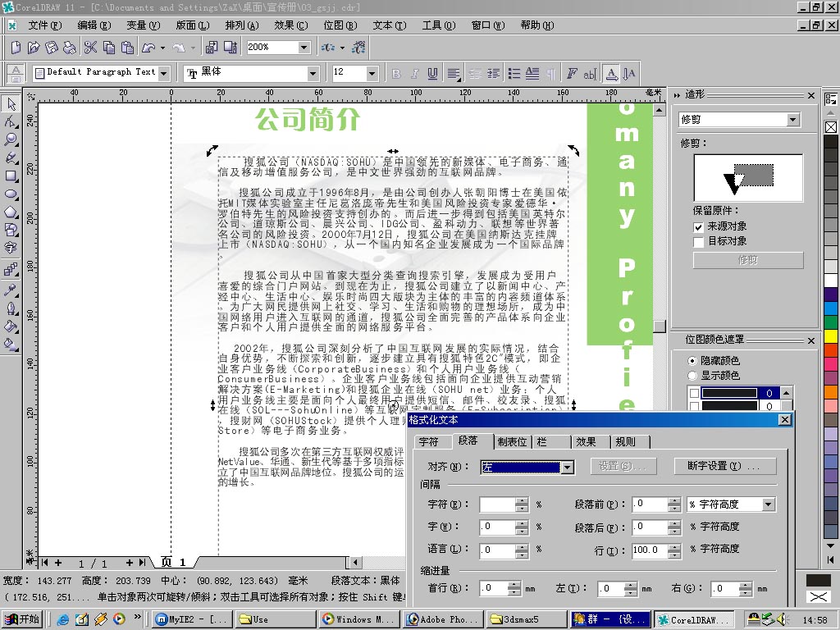Pick the green swatch in the color palette
This screenshot has height=630, width=840.
click(x=831, y=322)
